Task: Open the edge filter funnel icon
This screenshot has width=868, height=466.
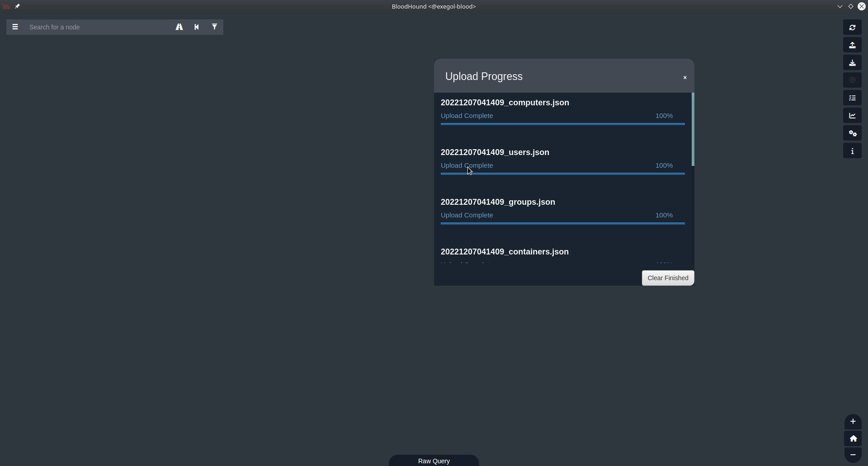Action: pos(214,27)
